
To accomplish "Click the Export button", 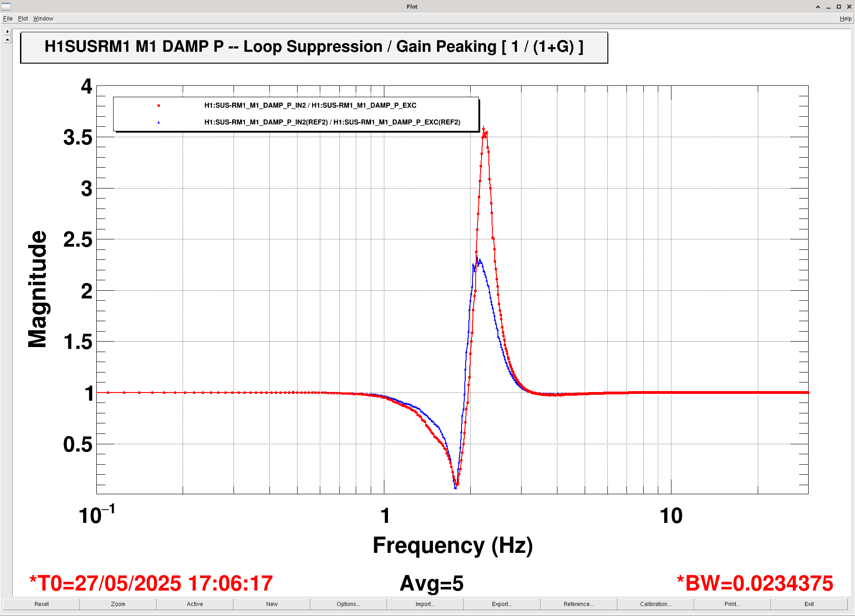I will (502, 604).
